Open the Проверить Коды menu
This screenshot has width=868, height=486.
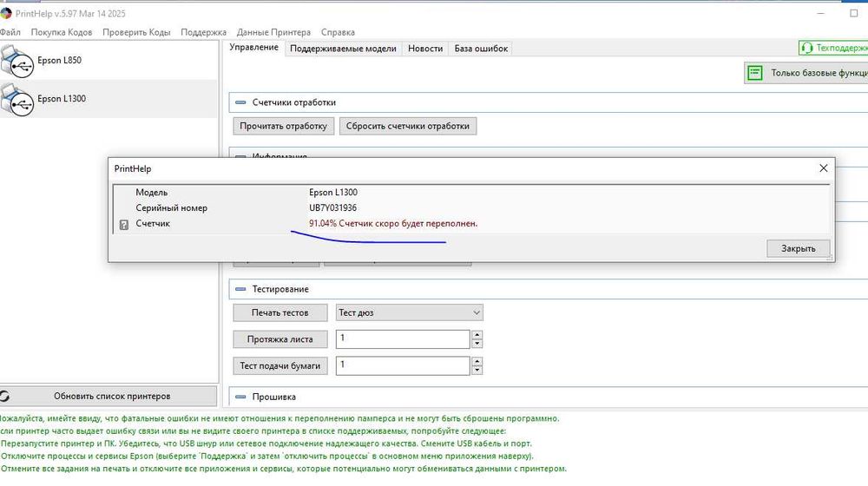[x=136, y=33]
